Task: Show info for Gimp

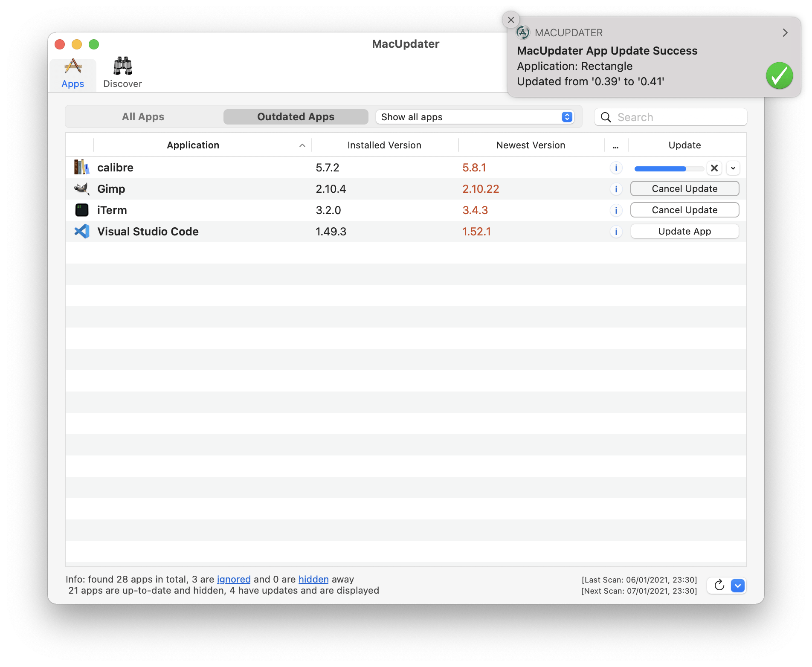Action: pos(616,189)
